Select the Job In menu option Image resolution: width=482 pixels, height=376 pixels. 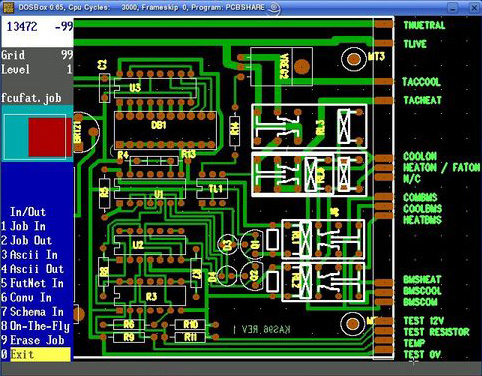click(x=23, y=226)
